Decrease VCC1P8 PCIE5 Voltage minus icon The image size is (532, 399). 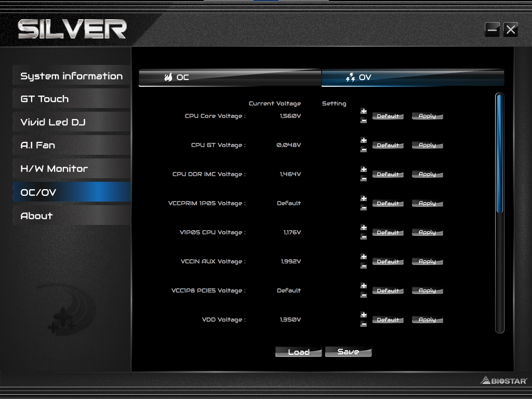click(x=364, y=295)
